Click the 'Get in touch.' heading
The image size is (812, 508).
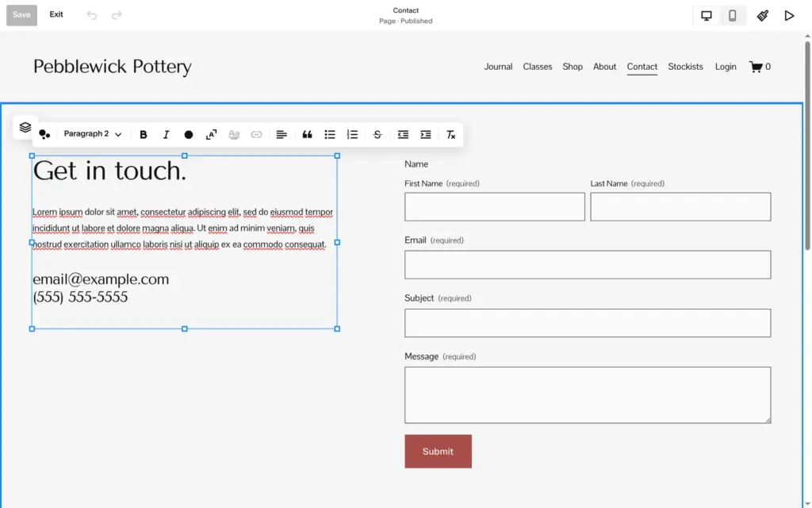(109, 171)
